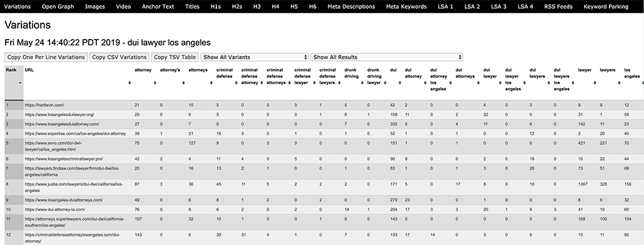
Task: Click Copy One Per Line Variations button
Action: pos(46,57)
